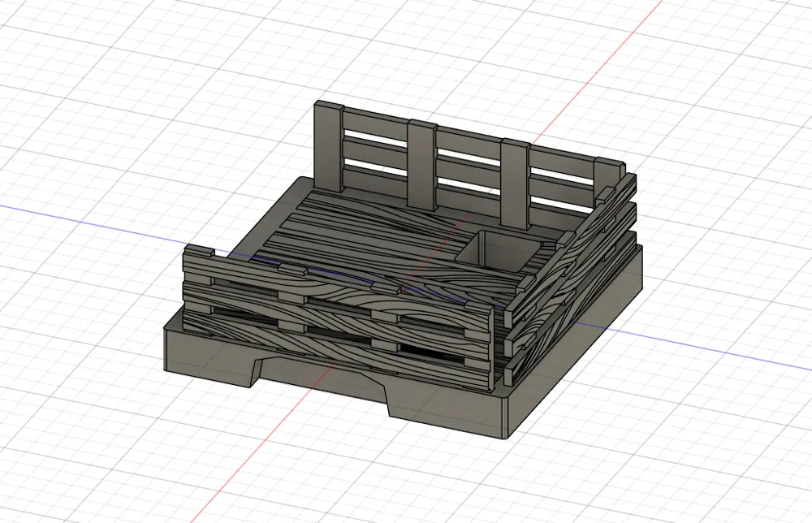812x523 pixels.
Task: Pick the right side wood-grain fence panel
Action: [570, 279]
